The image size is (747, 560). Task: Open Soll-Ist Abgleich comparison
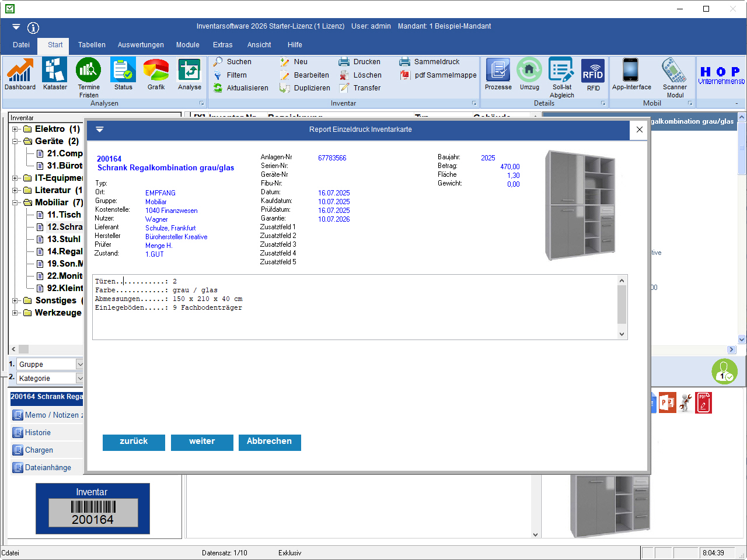pyautogui.click(x=562, y=78)
